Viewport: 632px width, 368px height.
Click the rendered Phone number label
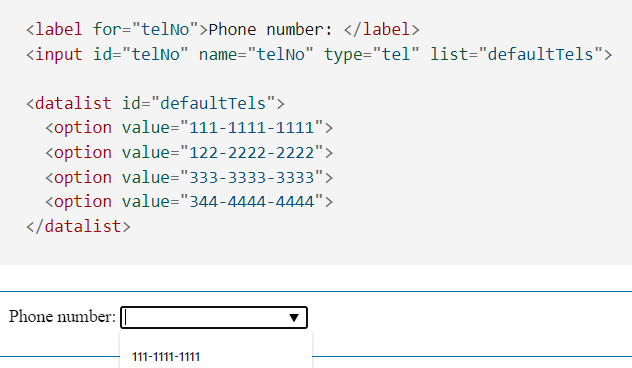tap(62, 317)
